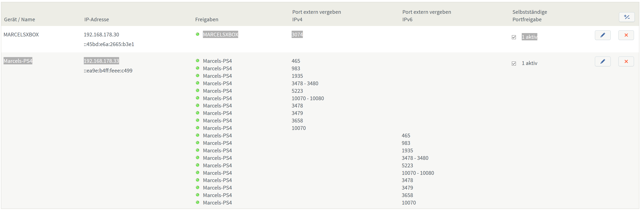Click green status dot beside MARCELSXBOX share
This screenshot has width=644, height=212.
tap(198, 34)
